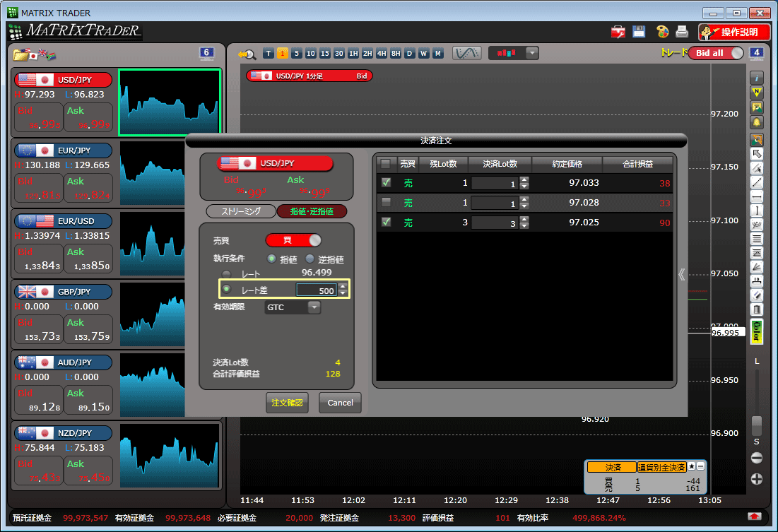
Task: Select the fan lines drawing tool
Action: (x=757, y=267)
